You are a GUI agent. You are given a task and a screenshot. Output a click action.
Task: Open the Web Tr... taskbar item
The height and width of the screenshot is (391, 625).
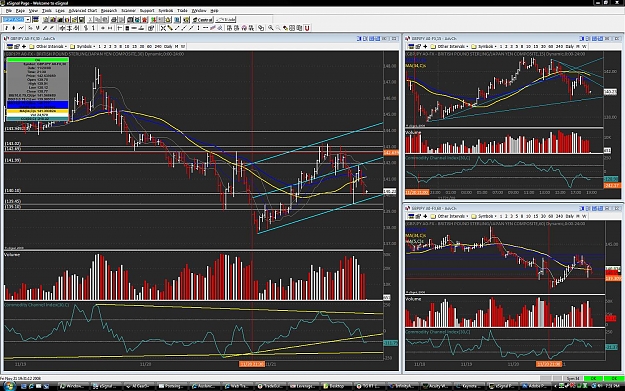point(238,386)
